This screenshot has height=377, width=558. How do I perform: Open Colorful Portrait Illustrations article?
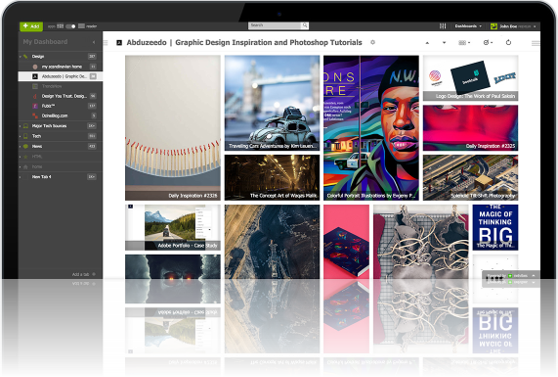pos(371,128)
